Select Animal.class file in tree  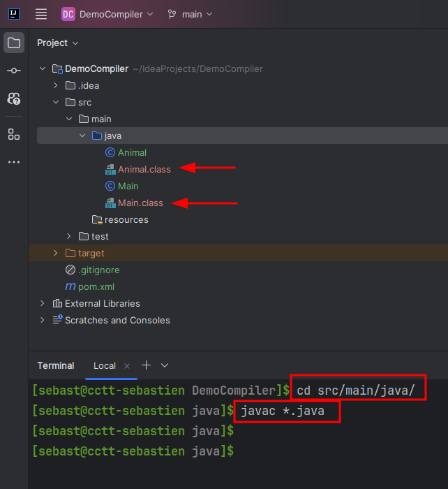tap(144, 169)
